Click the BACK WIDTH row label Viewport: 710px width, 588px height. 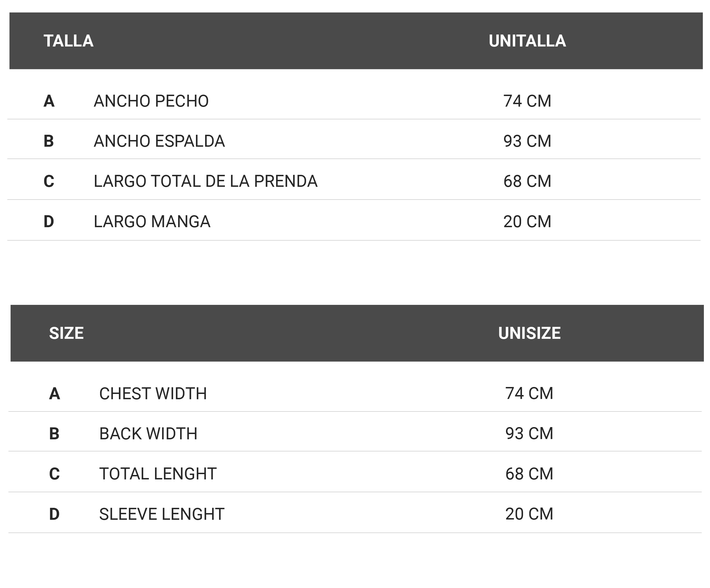(x=148, y=433)
